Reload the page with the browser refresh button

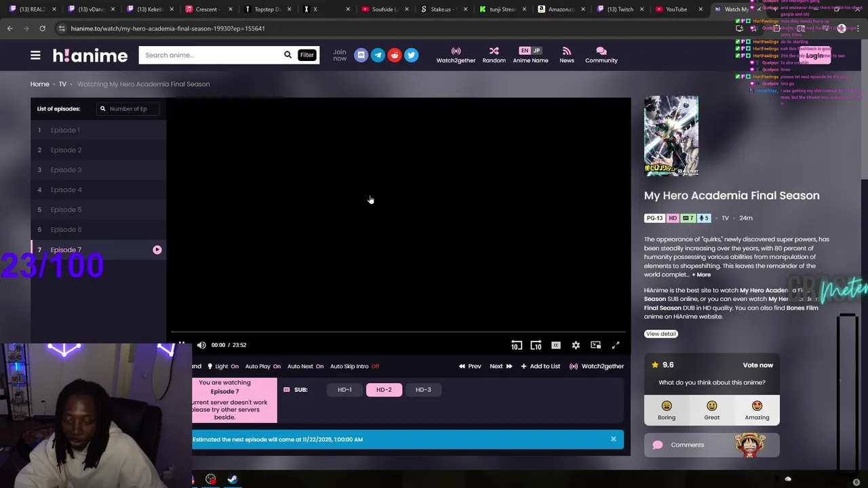coord(42,28)
